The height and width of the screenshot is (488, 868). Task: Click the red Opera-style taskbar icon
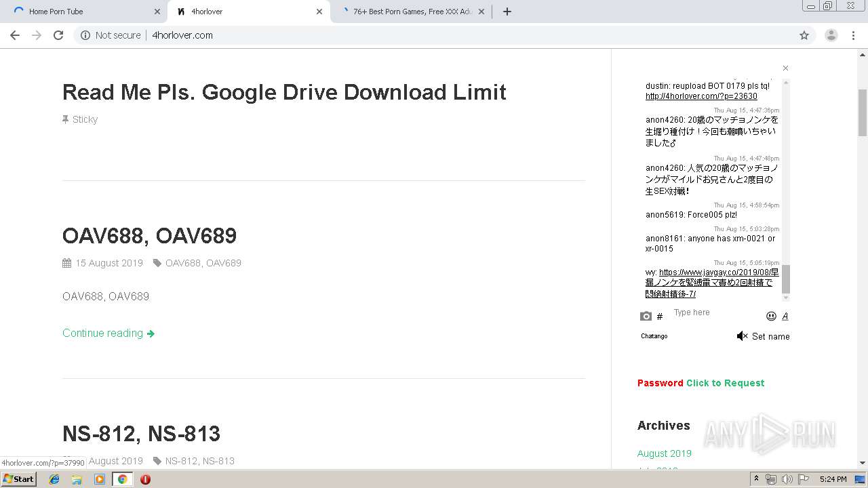point(145,479)
